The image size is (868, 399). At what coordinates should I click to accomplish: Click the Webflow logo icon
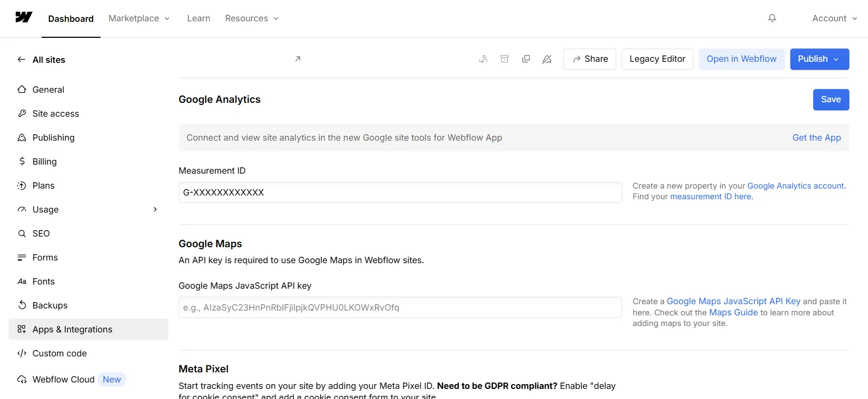coord(24,18)
